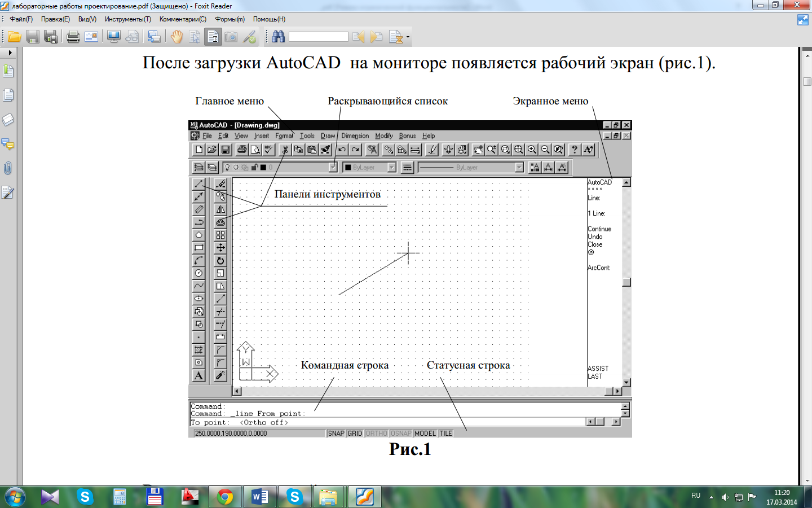
Task: Open the ByLayer color dropdown in AutoCAD figure
Action: coord(391,167)
